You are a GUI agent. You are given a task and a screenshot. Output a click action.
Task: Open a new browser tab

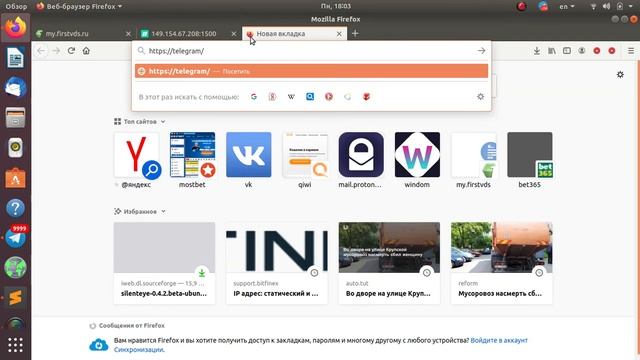[355, 33]
